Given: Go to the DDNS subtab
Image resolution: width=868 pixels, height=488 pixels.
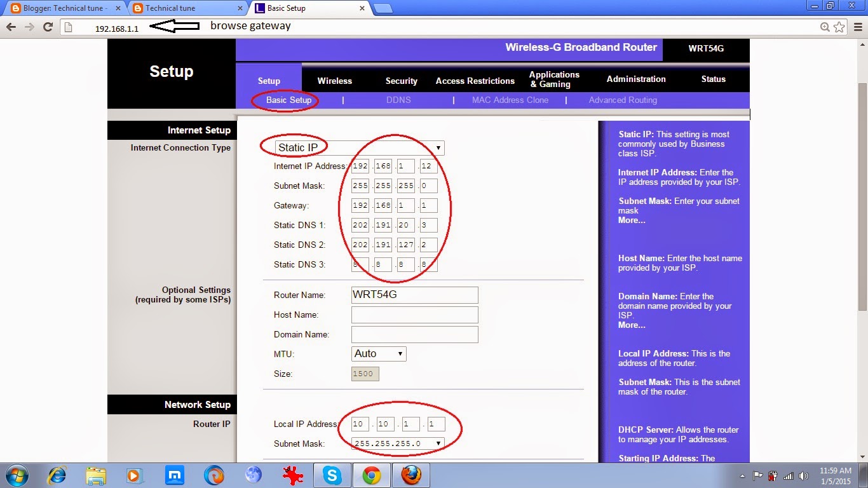Looking at the screenshot, I should [398, 100].
